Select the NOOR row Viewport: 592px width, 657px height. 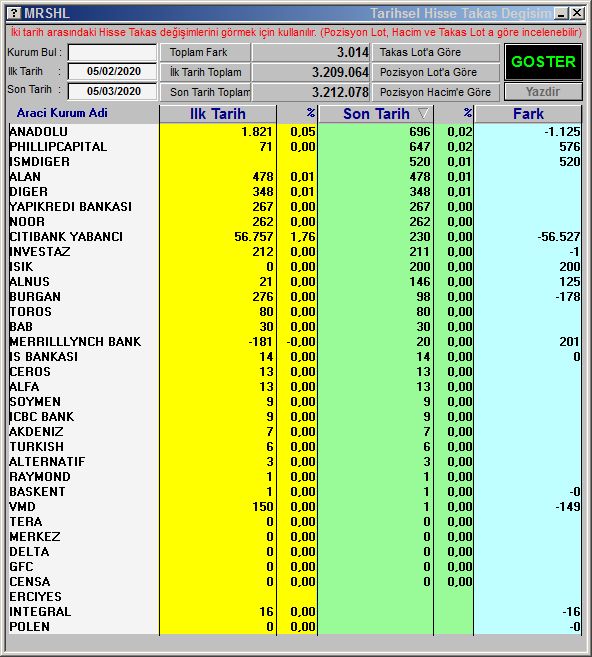pos(295,222)
